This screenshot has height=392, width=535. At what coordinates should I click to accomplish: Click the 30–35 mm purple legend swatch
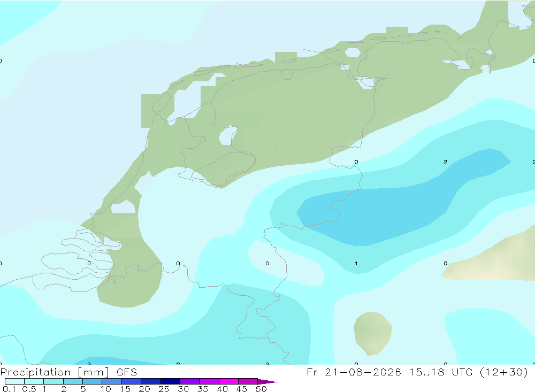190,381
